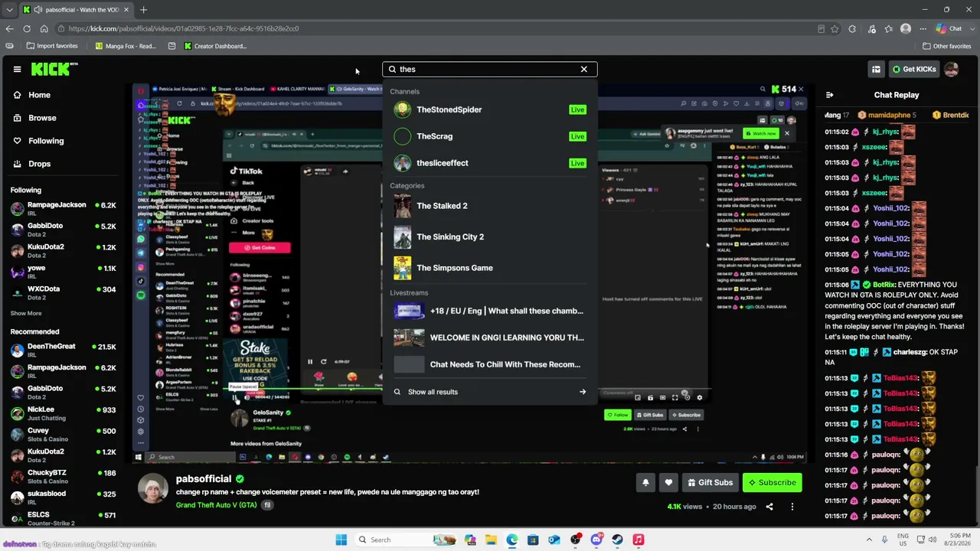Open the video more options menu
Image resolution: width=980 pixels, height=551 pixels.
pyautogui.click(x=792, y=507)
